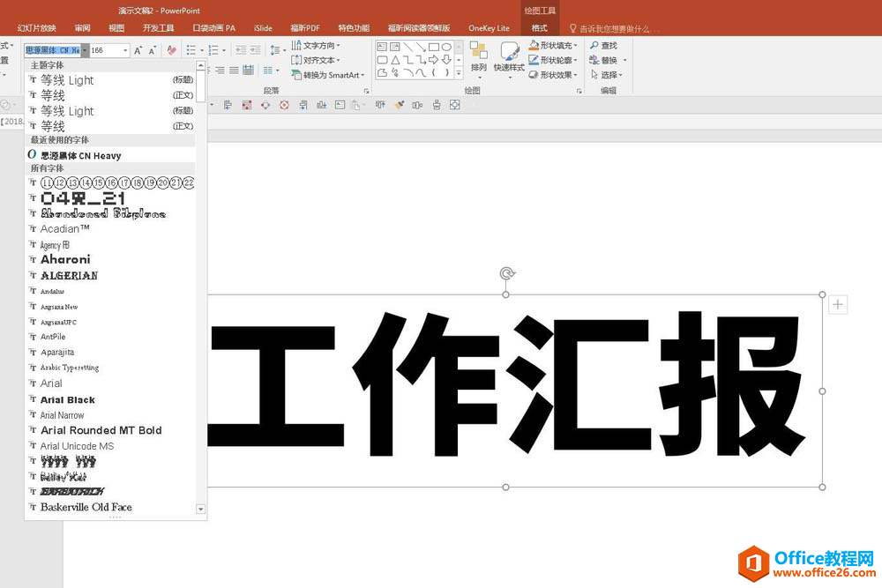Clear all text formatting with eraser icon
This screenshot has width=882, height=588.
point(172,50)
